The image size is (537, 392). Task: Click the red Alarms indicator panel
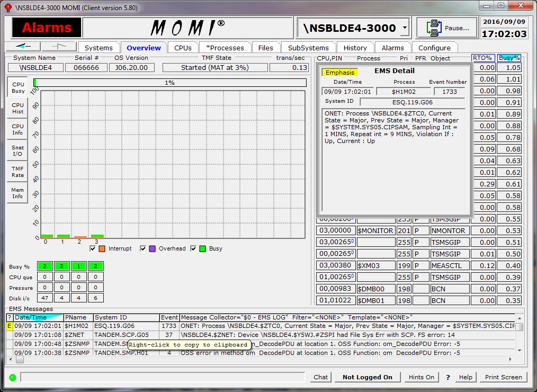click(x=47, y=28)
